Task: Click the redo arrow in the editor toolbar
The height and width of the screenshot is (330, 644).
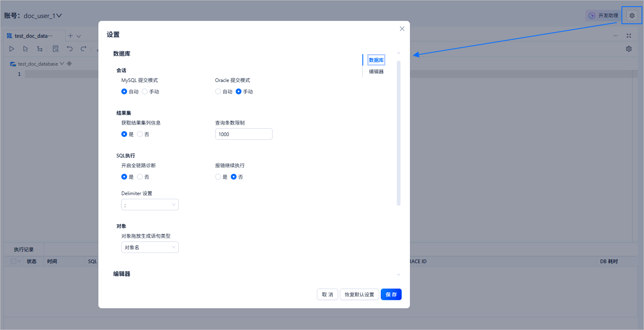Action: 84,49
